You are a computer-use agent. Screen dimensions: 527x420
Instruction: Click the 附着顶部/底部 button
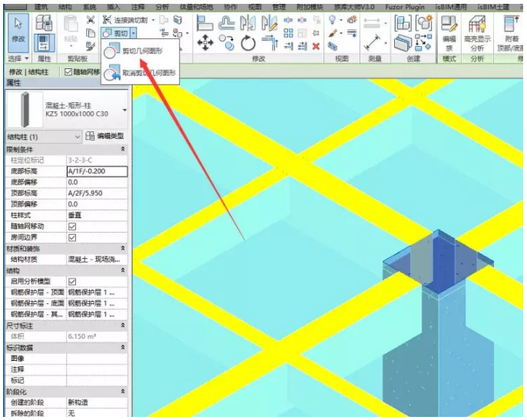pyautogui.click(x=510, y=33)
